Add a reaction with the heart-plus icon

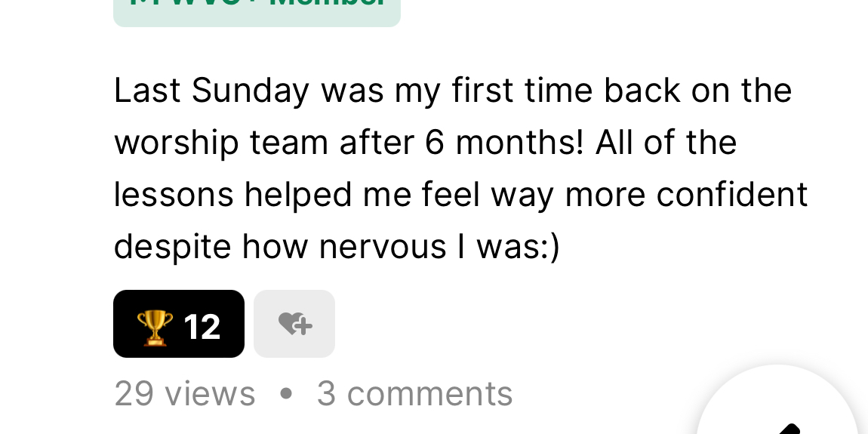295,324
